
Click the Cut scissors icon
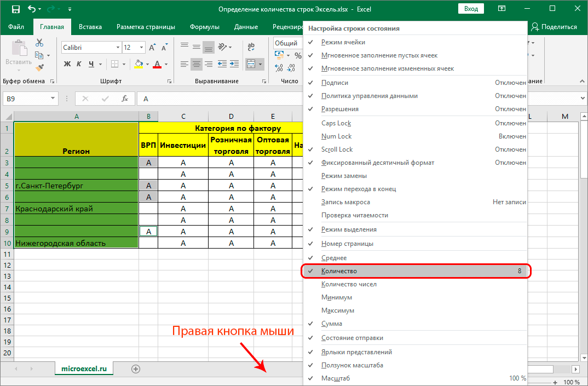pyautogui.click(x=39, y=43)
